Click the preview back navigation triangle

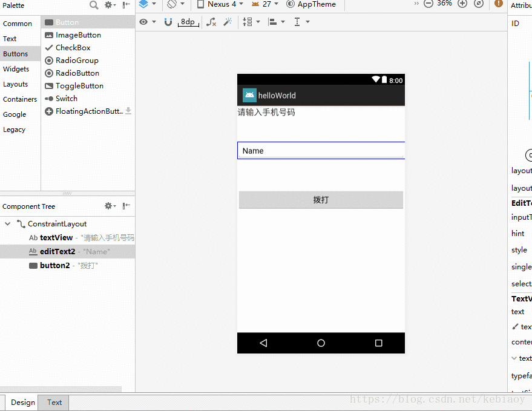tap(263, 343)
